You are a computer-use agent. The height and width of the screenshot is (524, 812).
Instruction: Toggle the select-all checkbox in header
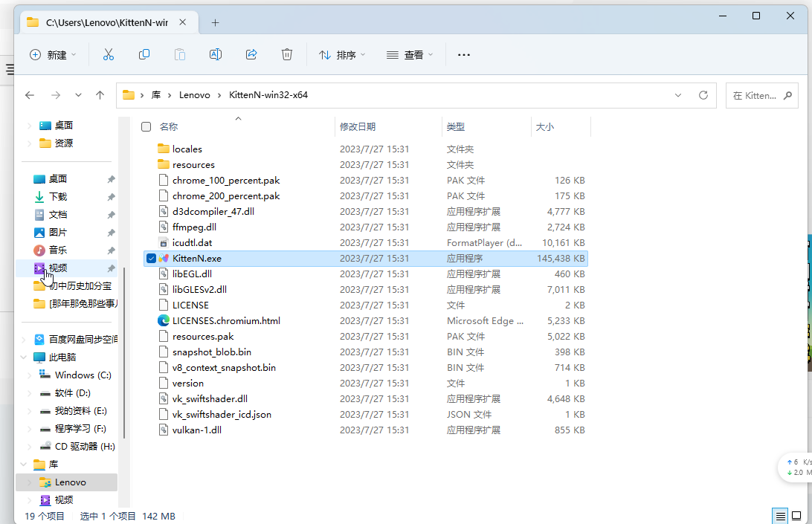point(146,127)
